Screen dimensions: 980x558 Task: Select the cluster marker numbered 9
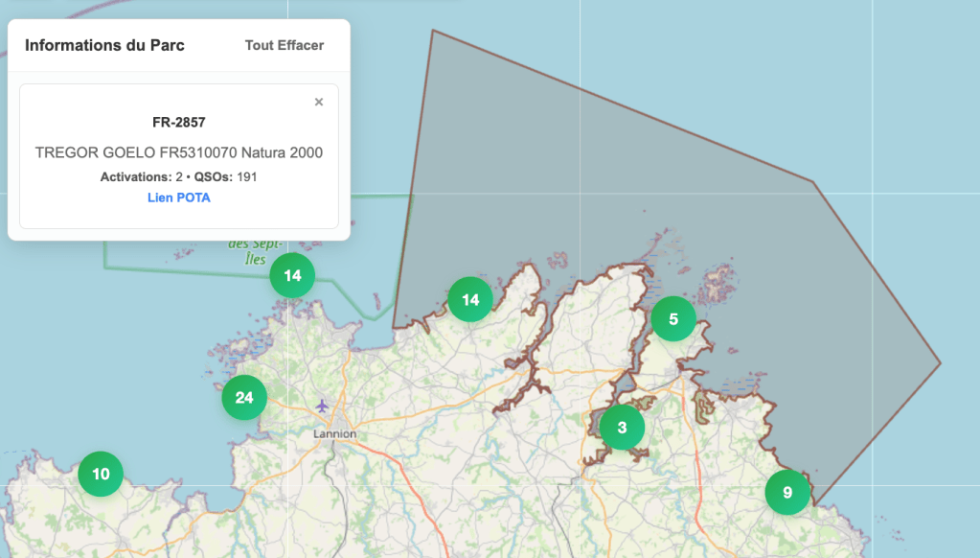[x=787, y=493]
